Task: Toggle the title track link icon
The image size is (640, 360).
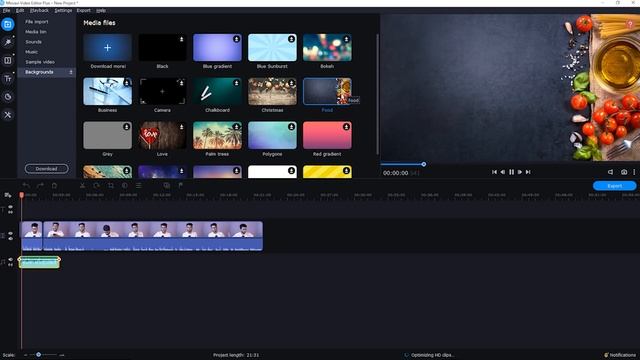Action: 11,212
